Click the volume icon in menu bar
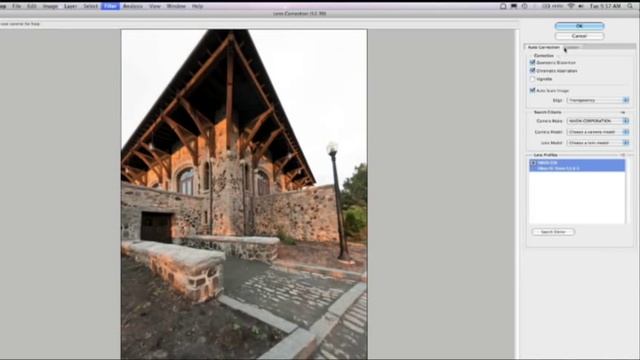Viewport: 640px width, 360px height. coord(581,6)
